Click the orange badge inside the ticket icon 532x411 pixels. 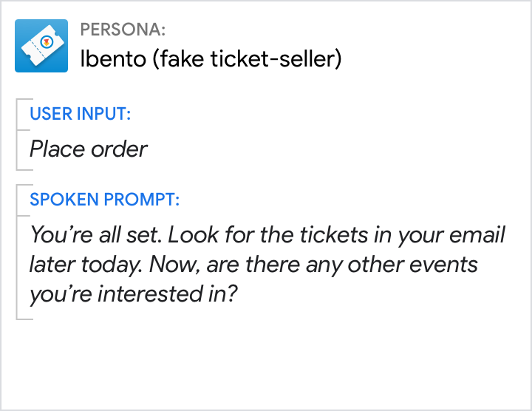pyautogui.click(x=46, y=42)
